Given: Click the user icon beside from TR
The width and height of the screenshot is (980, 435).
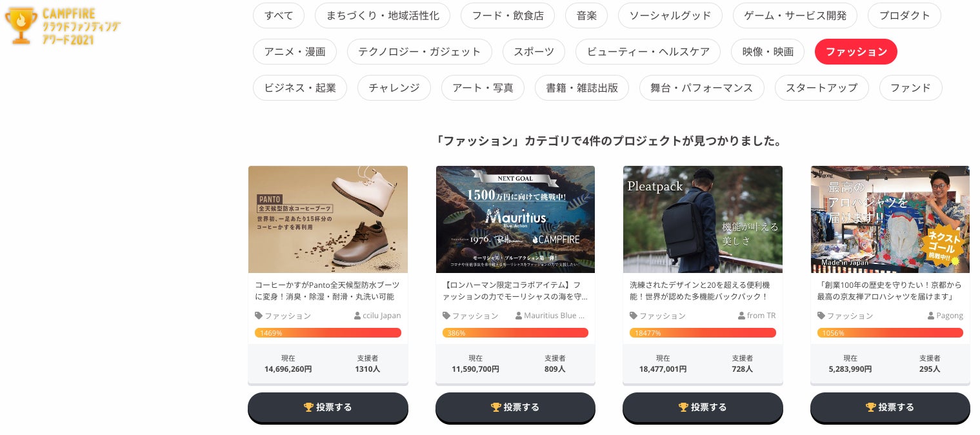Looking at the screenshot, I should click(741, 316).
